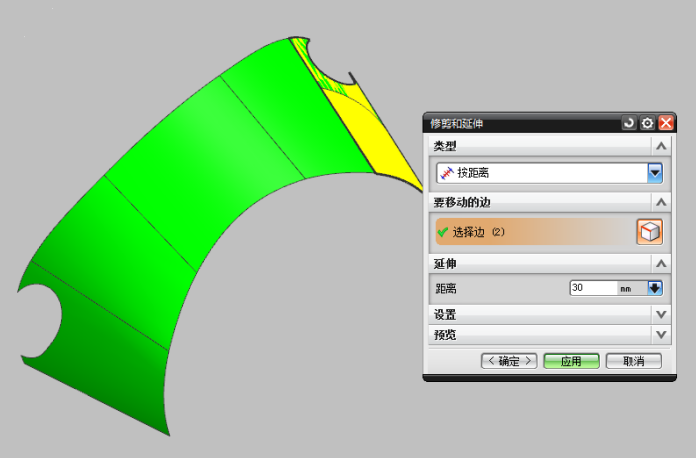
Task: Click the edge selection cube icon
Action: coord(650,232)
